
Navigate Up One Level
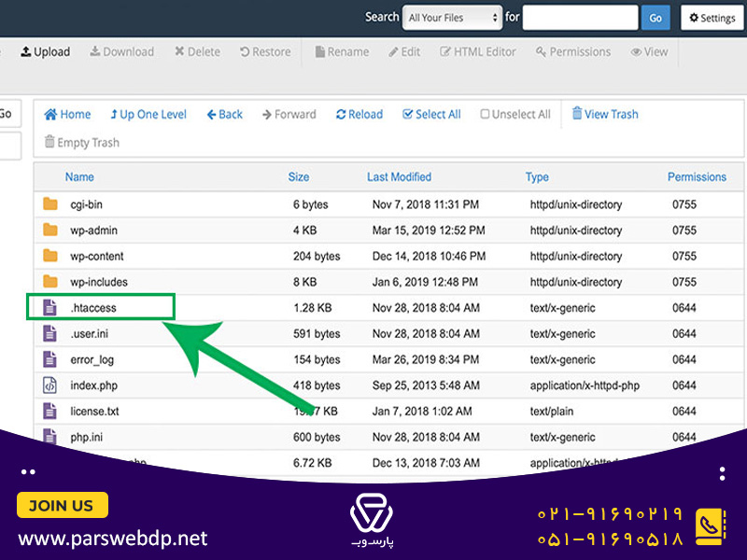148,114
